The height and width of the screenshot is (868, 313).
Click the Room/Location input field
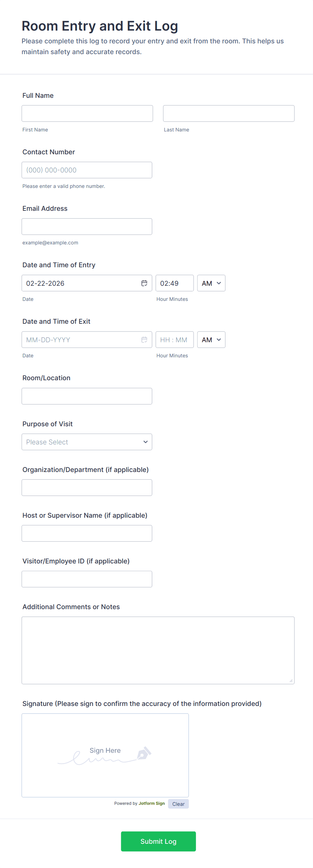[x=87, y=396]
